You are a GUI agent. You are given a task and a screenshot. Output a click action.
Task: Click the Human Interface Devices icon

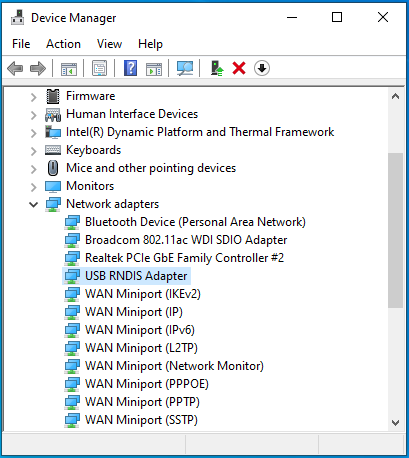point(53,114)
